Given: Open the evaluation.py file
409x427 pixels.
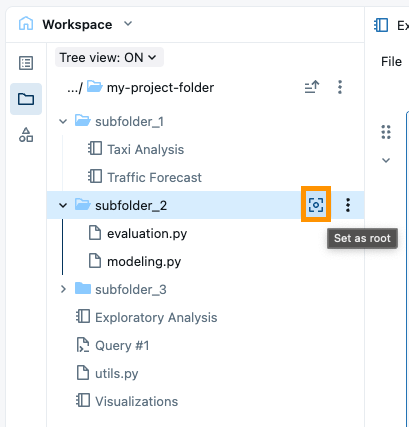Looking at the screenshot, I should click(x=147, y=234).
